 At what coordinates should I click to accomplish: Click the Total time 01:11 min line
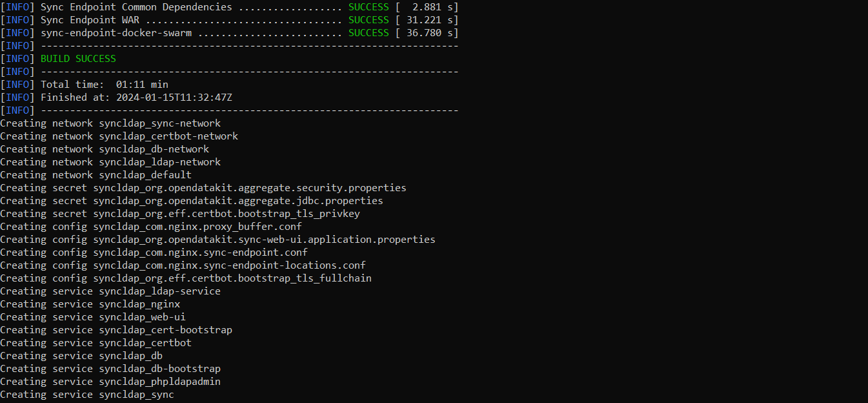(x=85, y=85)
